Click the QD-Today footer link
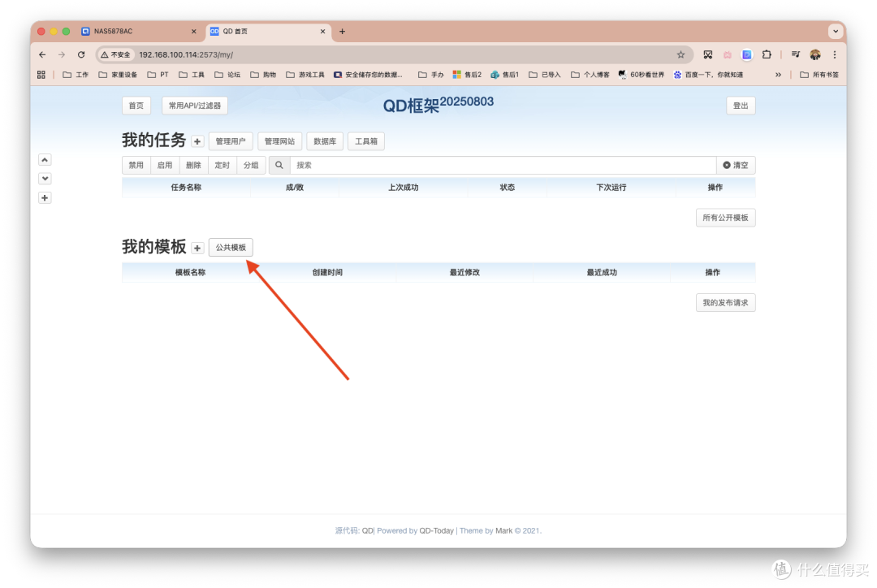The width and height of the screenshot is (877, 588). [x=436, y=530]
